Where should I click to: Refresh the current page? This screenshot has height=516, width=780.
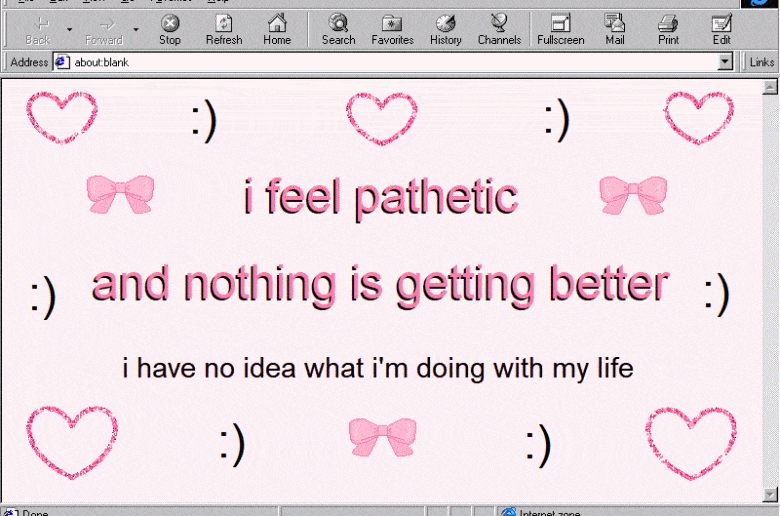(224, 29)
